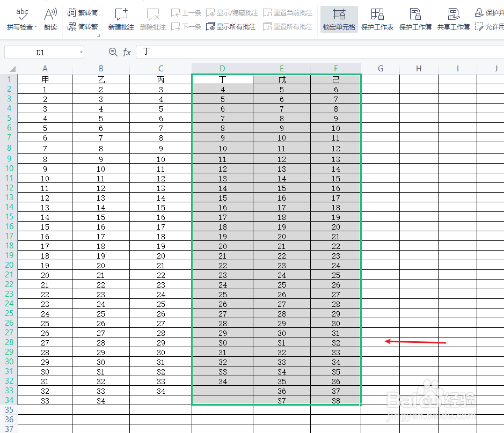Convert text with 繁转简
Screen dimensions: 504x433
pos(83,12)
